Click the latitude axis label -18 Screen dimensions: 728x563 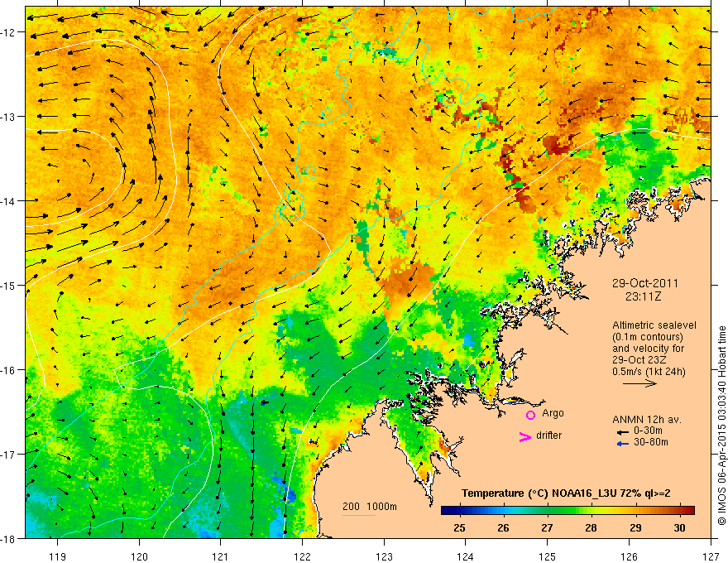(x=8, y=538)
